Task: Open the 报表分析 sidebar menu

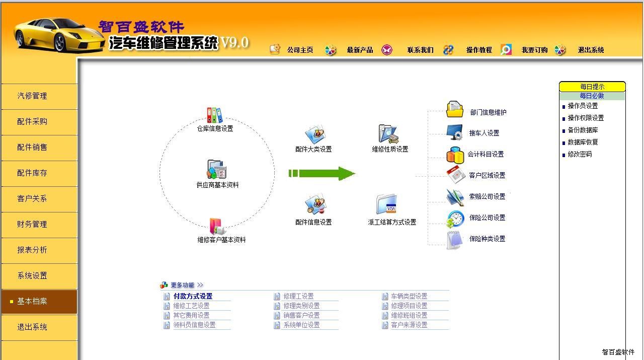Action: pos(39,250)
